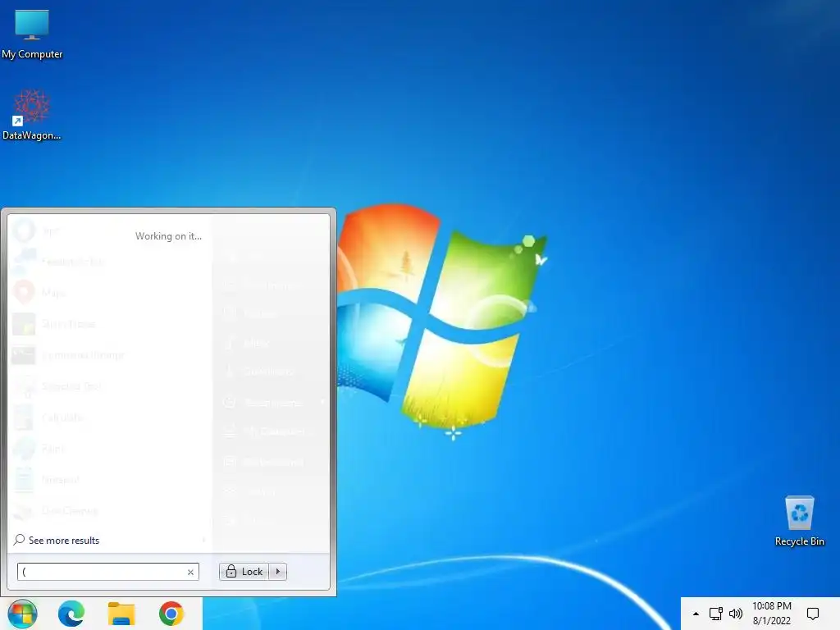This screenshot has height=630, width=840.
Task: Open the notification center icon
Action: coord(813,614)
